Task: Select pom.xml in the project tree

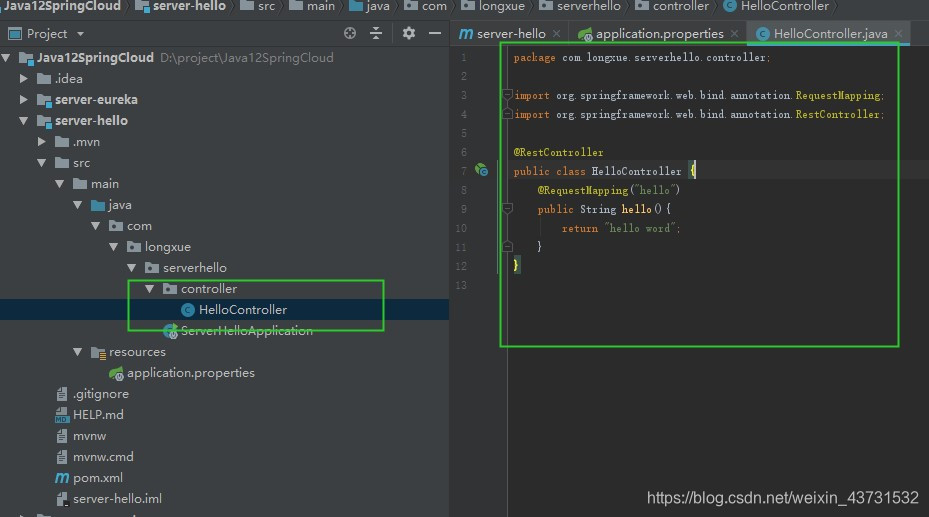Action: tap(98, 478)
